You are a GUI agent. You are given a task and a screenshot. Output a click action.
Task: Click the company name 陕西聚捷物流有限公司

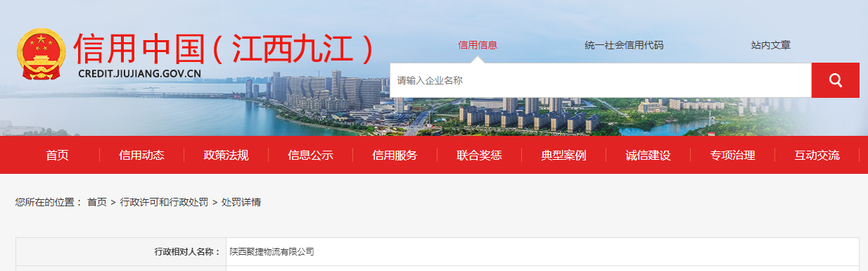coord(272,251)
